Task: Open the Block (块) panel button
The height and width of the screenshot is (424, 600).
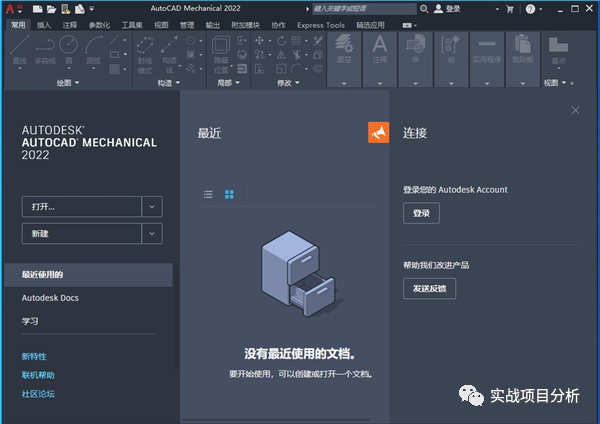Action: [x=416, y=59]
